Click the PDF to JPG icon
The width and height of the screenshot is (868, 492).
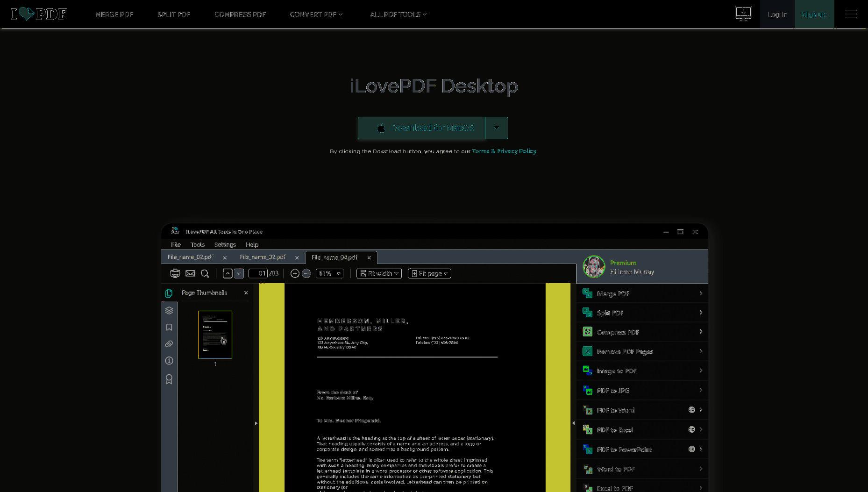tap(587, 390)
